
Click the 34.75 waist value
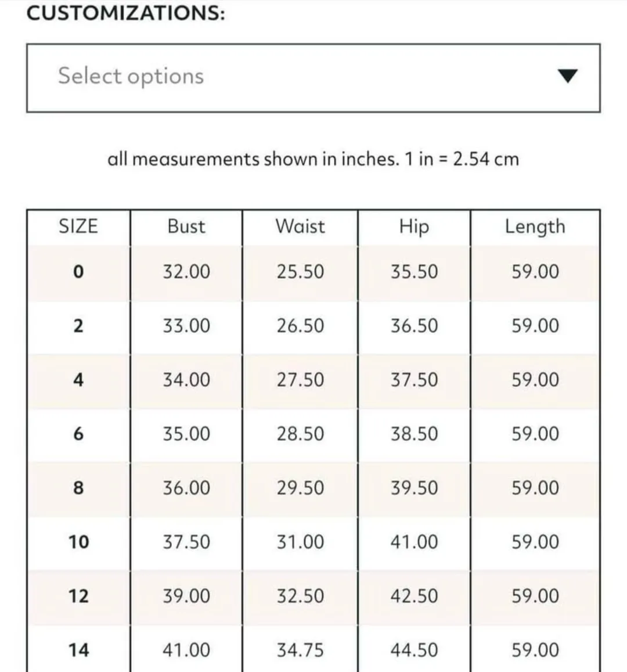[300, 649]
